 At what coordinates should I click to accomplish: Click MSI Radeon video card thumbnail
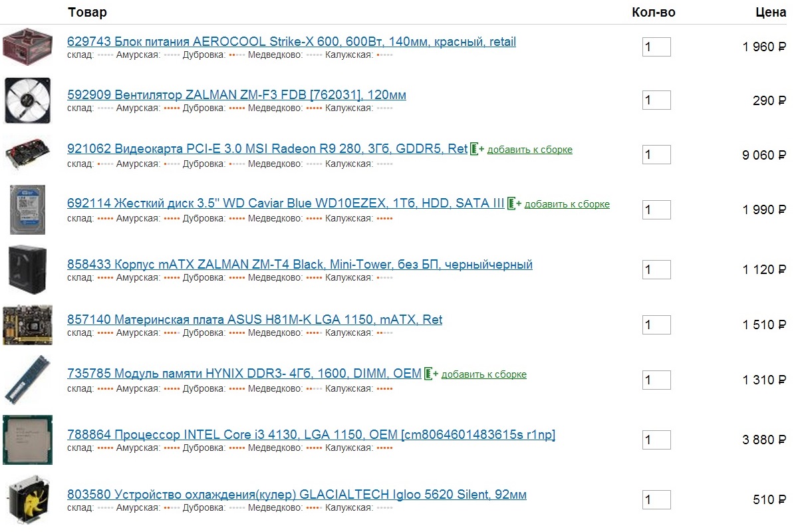click(27, 154)
